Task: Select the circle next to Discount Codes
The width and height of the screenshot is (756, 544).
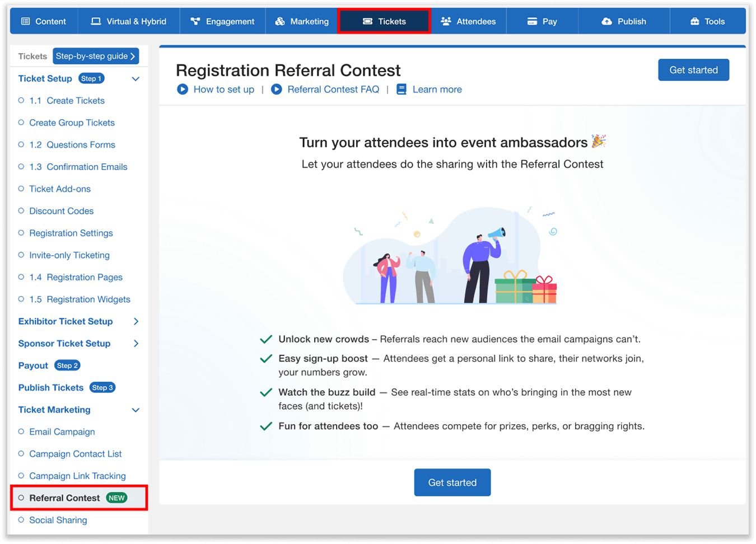Action: (22, 211)
